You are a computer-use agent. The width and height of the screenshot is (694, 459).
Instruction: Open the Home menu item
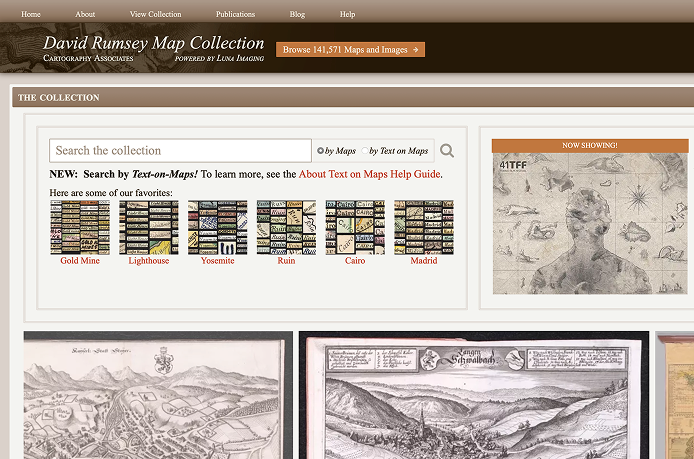(x=31, y=14)
